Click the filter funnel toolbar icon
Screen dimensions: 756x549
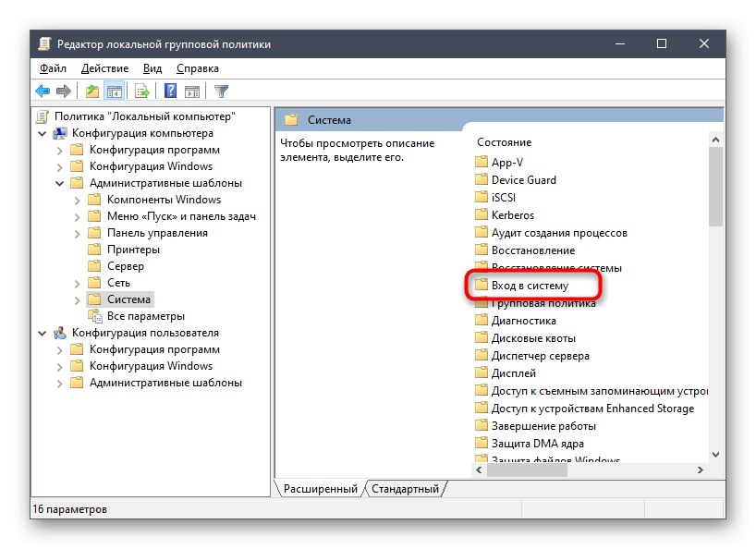pos(220,91)
